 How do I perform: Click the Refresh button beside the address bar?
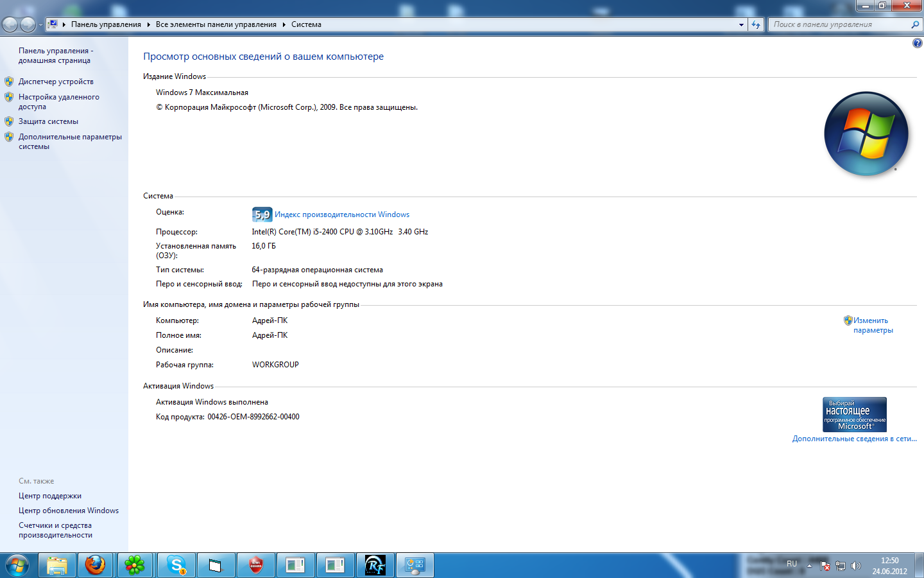tap(756, 24)
